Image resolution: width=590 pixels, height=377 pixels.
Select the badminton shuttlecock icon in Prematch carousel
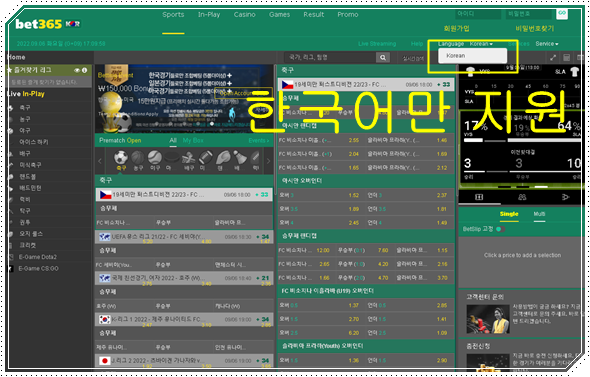pyautogui.click(x=240, y=157)
